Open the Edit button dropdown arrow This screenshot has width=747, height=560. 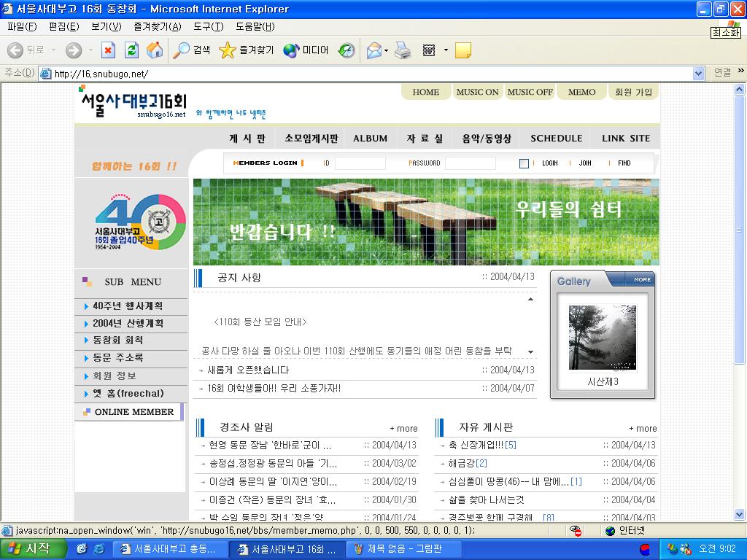[446, 50]
